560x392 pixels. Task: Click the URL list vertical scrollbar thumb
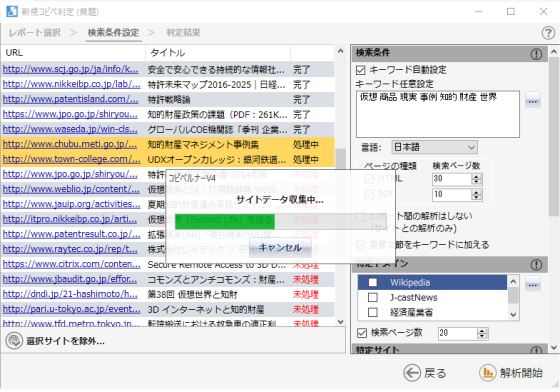tap(340, 159)
